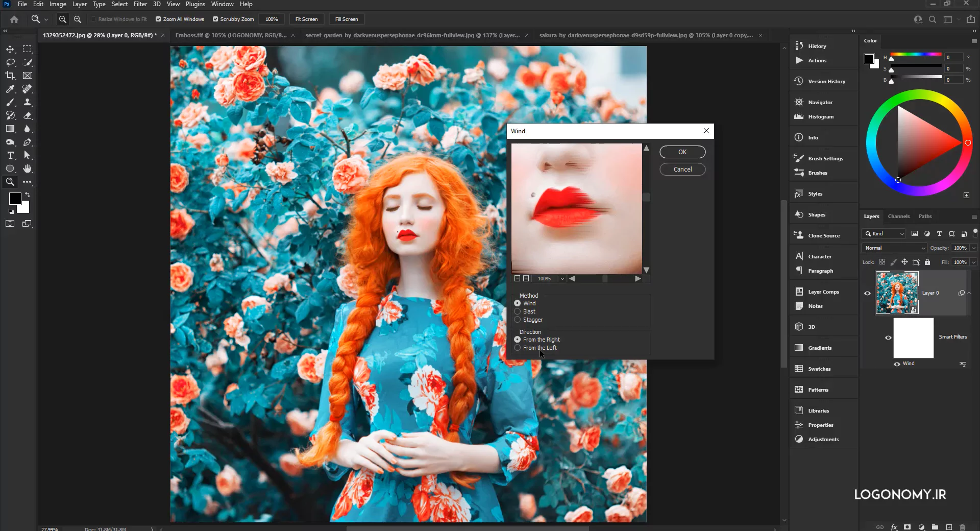Open the Zoom tool preset dropdown arrow

click(46, 19)
